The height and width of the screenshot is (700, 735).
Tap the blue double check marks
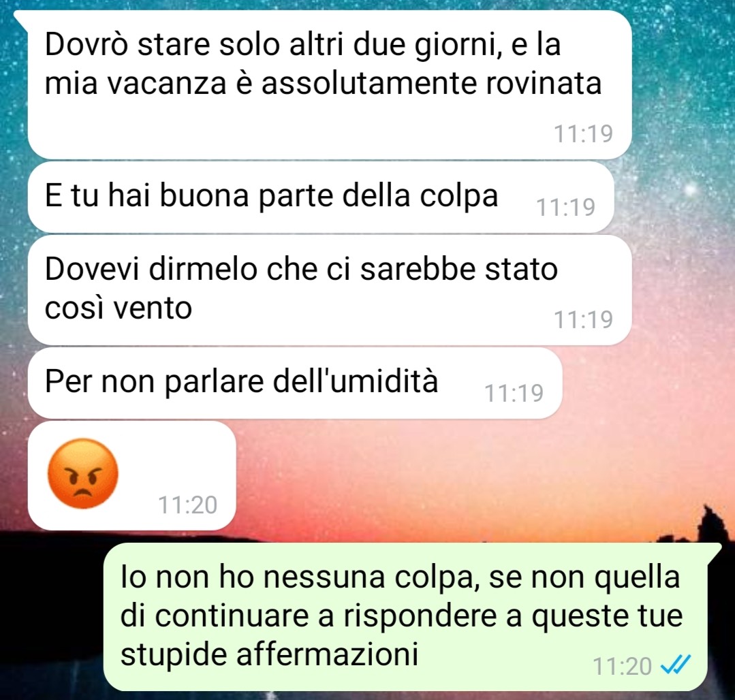pos(675,665)
